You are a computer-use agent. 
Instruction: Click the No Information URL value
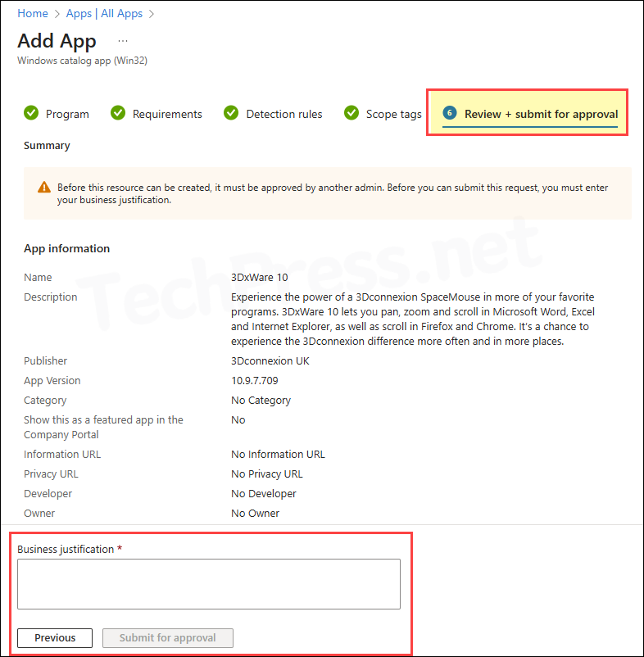click(279, 454)
